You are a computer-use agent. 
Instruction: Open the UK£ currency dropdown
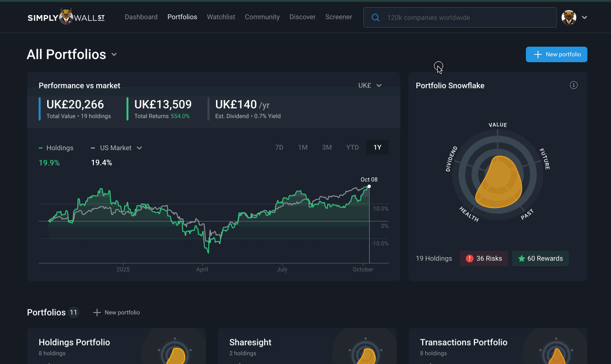click(370, 86)
